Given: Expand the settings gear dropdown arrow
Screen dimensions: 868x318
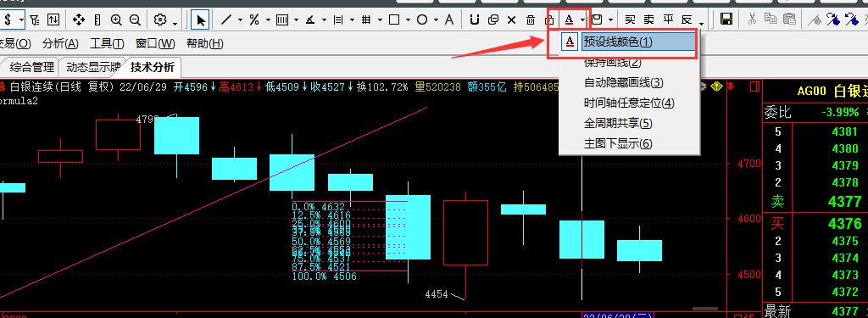Looking at the screenshot, I should pos(175,22).
